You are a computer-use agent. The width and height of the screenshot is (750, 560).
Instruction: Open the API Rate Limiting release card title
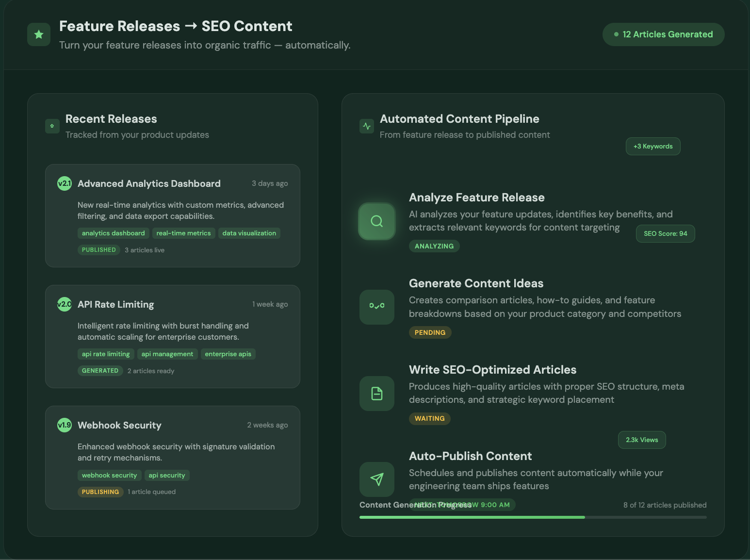point(116,305)
